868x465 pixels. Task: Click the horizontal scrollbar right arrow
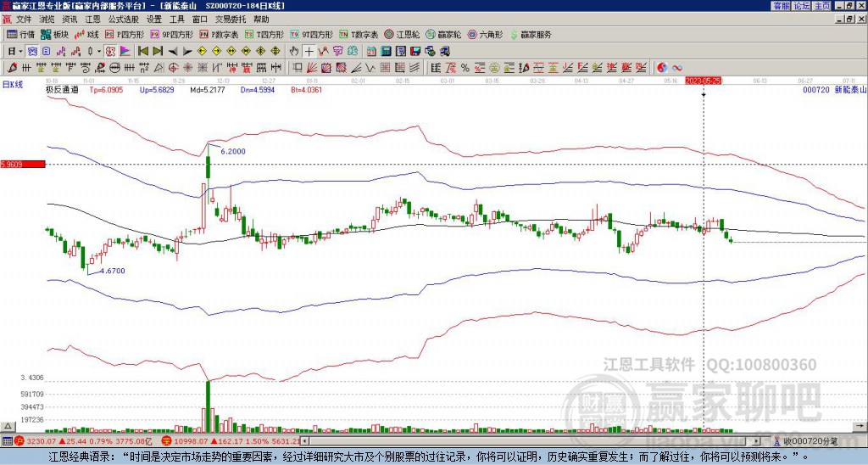point(757,441)
